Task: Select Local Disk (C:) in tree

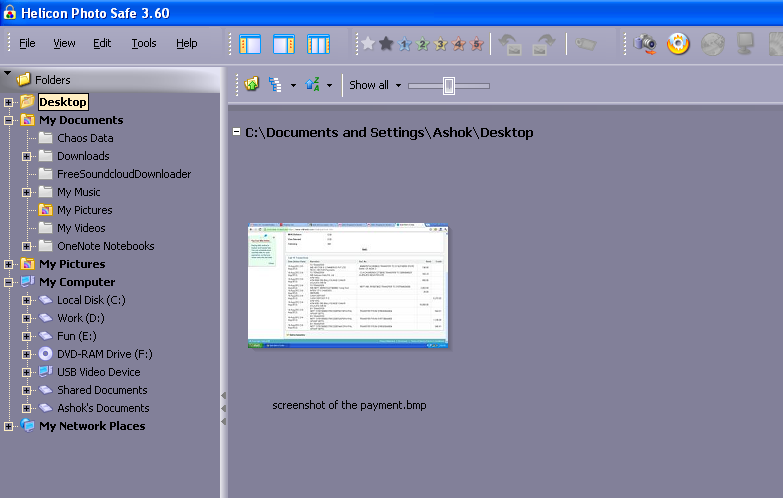Action: [90, 300]
